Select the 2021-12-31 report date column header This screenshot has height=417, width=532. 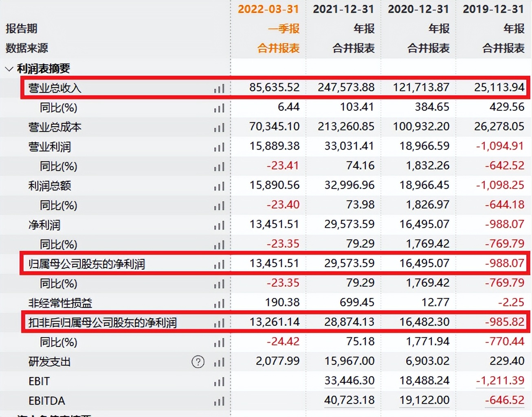coord(343,9)
